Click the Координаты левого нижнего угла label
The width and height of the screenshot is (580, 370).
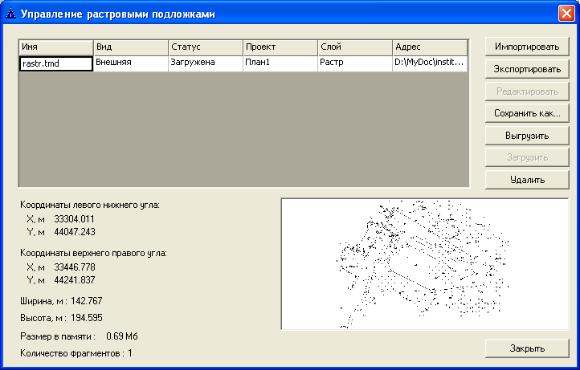click(x=90, y=205)
